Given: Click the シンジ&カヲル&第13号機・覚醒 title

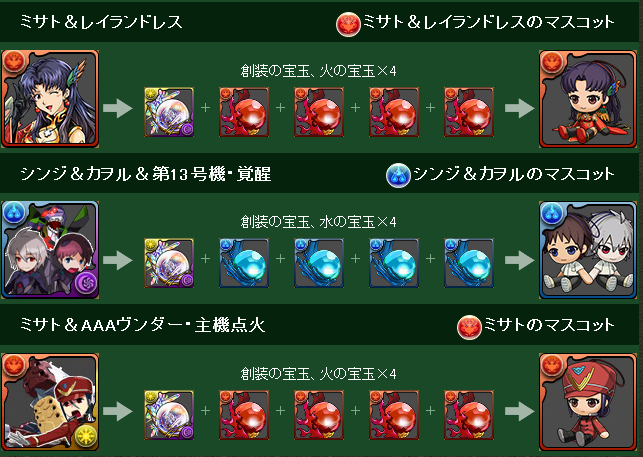Looking at the screenshot, I should pyautogui.click(x=146, y=174).
